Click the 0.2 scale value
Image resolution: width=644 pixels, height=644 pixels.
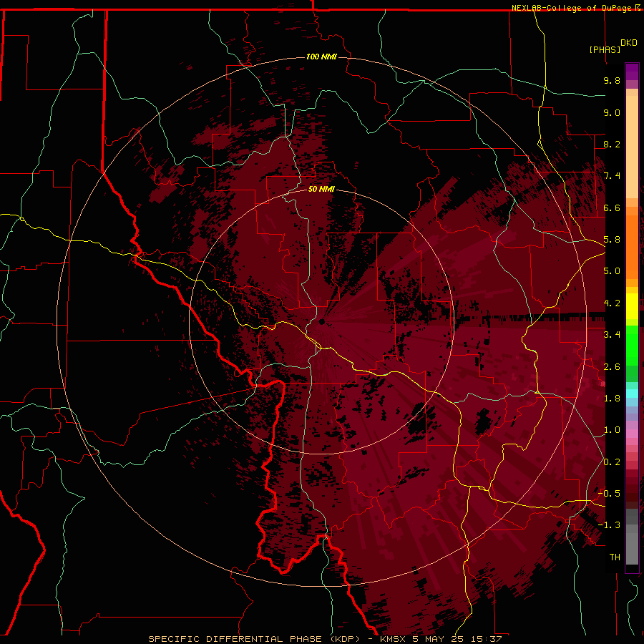pyautogui.click(x=612, y=462)
